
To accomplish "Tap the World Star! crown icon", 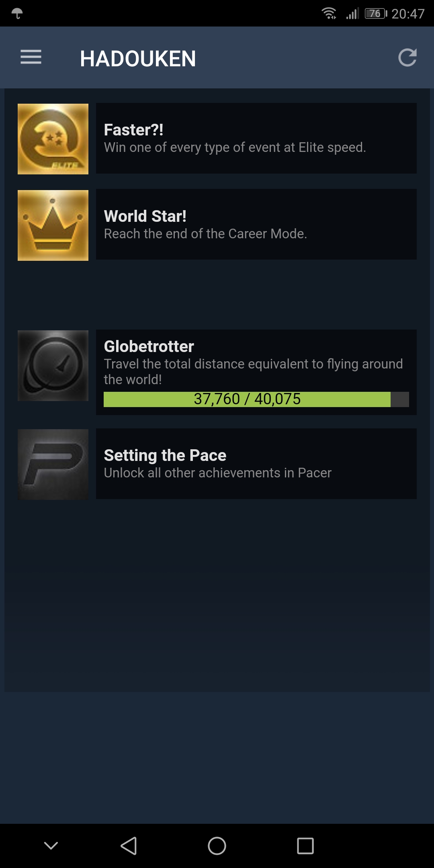I will [53, 225].
